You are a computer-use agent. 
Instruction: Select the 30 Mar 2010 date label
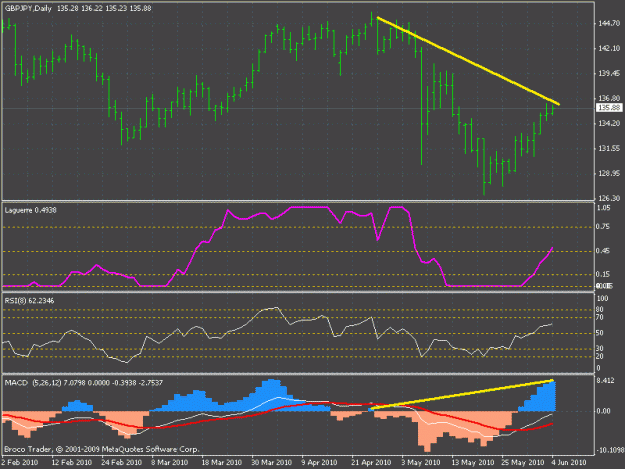(271, 462)
